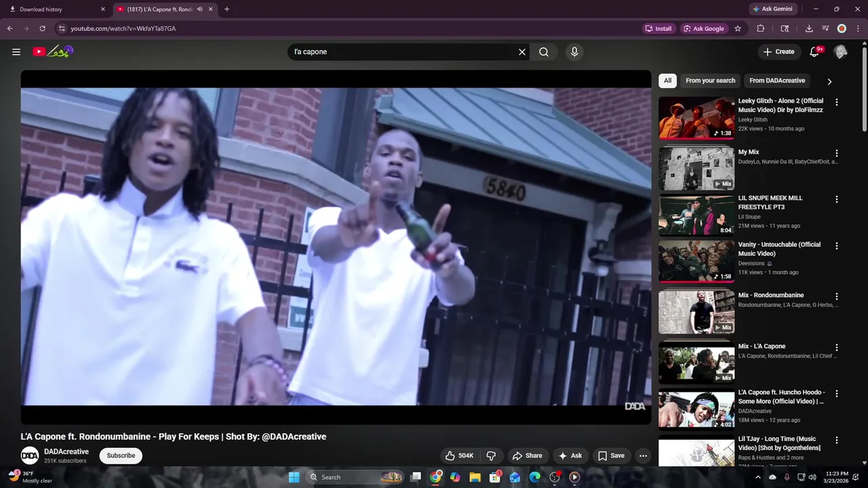Viewport: 868px width, 488px height.
Task: Click the magnifier search button
Action: click(x=544, y=52)
